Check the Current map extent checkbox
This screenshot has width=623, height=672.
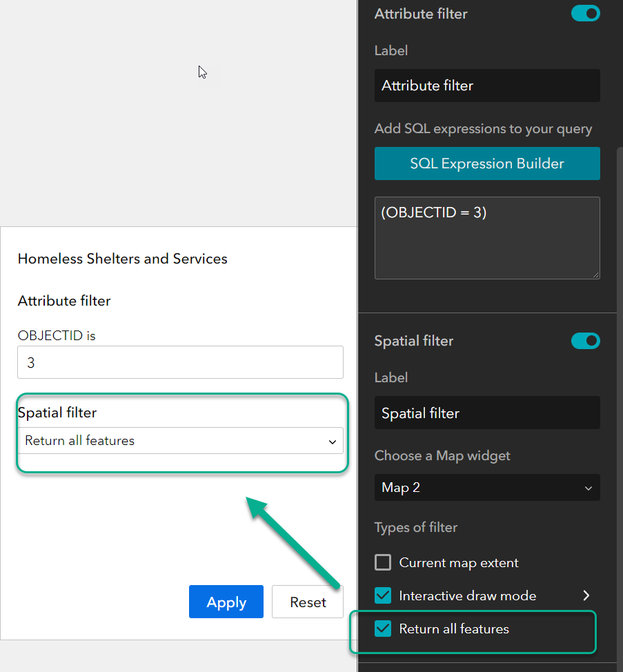(383, 562)
